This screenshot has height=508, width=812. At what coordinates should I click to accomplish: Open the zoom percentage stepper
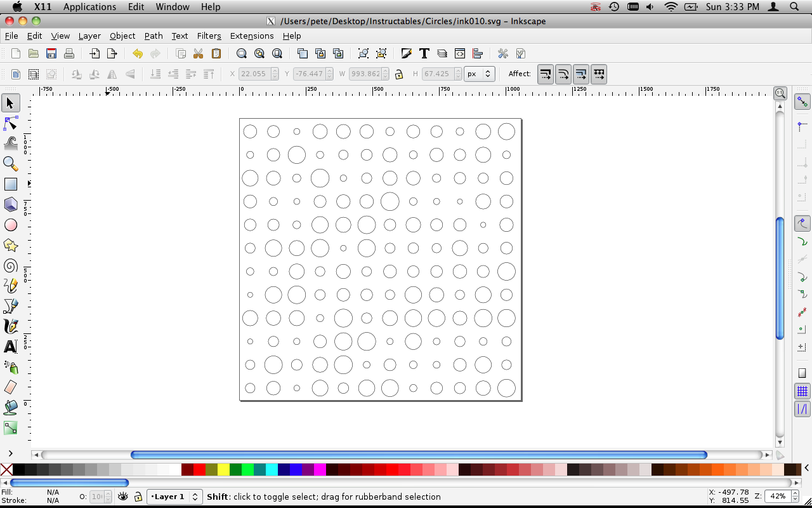(x=794, y=497)
